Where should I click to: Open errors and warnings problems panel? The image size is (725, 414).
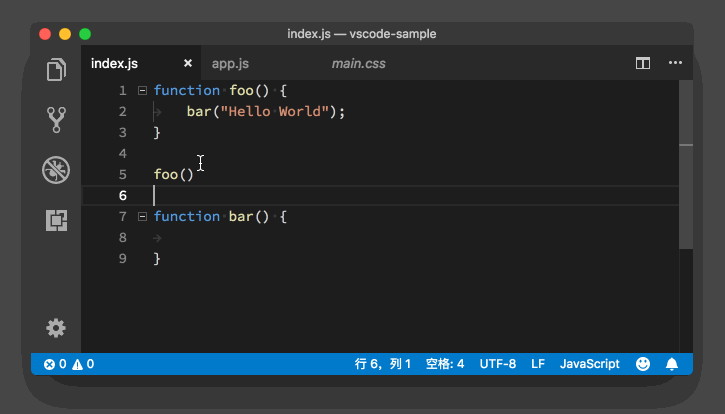point(69,364)
